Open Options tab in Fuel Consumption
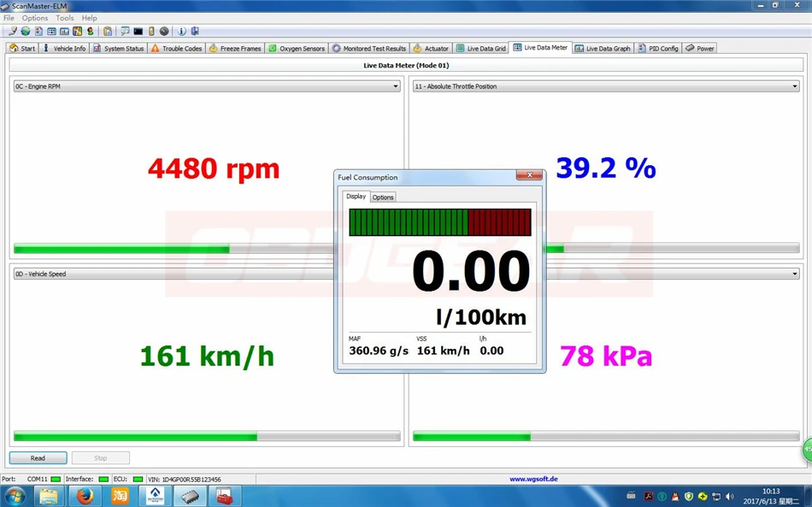The image size is (812, 507). click(x=383, y=197)
